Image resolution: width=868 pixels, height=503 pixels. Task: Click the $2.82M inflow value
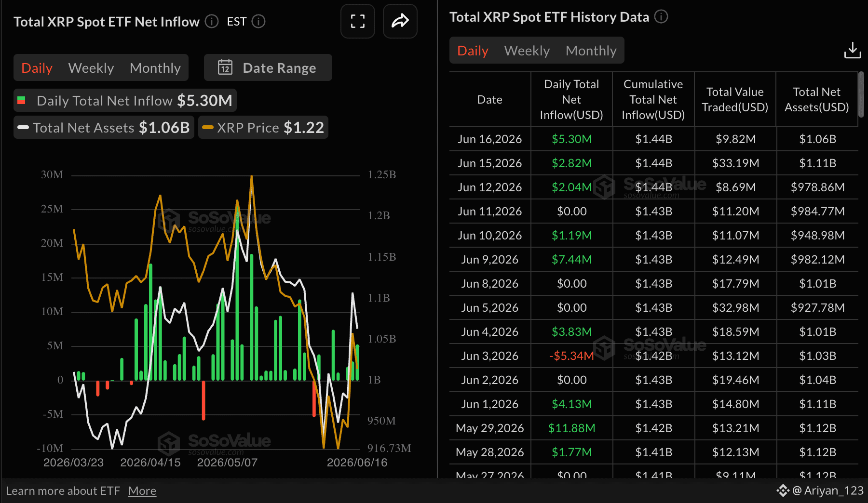coord(572,163)
